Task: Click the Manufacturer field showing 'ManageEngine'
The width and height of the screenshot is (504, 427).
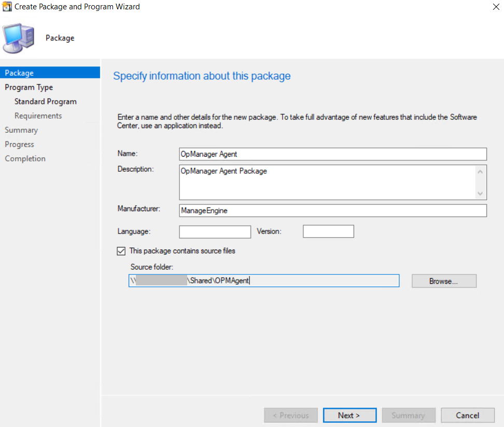Action: tap(333, 211)
